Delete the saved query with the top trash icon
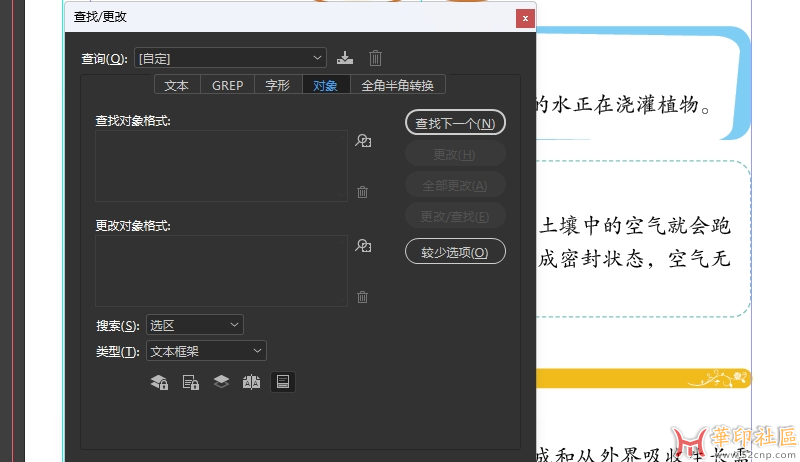This screenshot has width=800, height=462. click(x=376, y=58)
